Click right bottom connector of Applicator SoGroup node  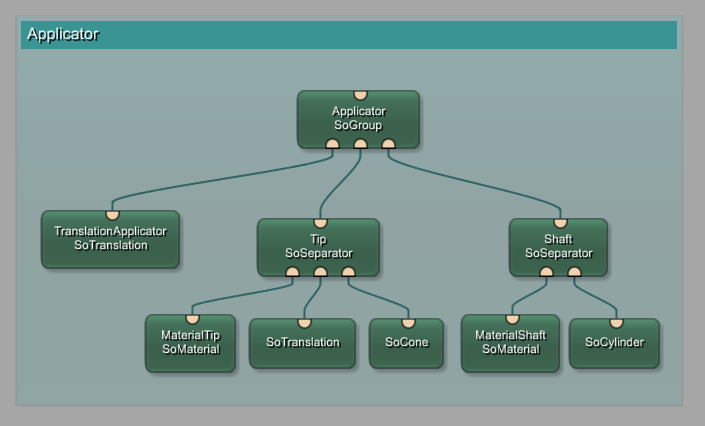(x=388, y=144)
